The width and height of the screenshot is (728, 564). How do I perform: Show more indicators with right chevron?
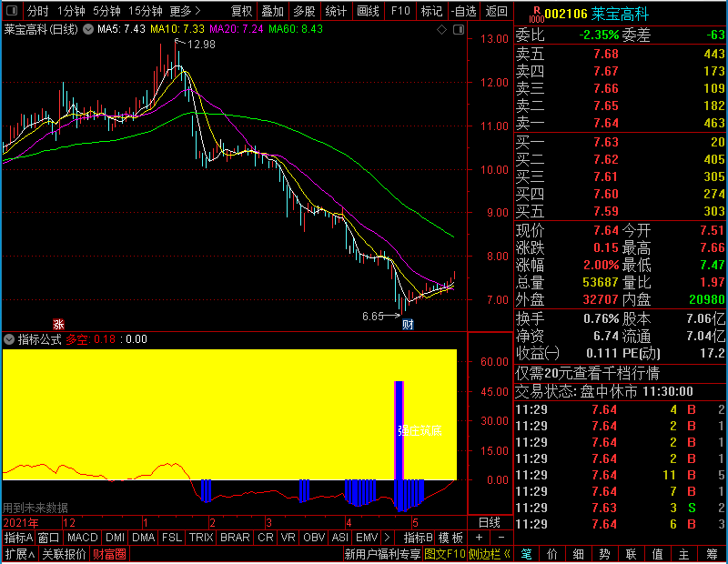(388, 538)
